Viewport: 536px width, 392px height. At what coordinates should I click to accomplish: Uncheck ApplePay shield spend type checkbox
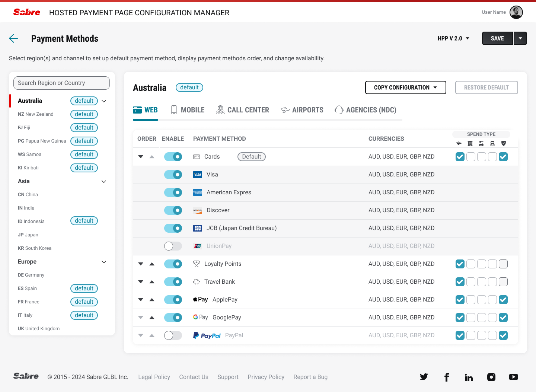[x=503, y=300]
